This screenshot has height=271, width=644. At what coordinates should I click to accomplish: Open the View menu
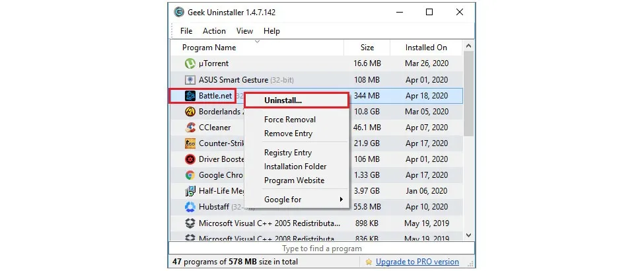pyautogui.click(x=244, y=31)
